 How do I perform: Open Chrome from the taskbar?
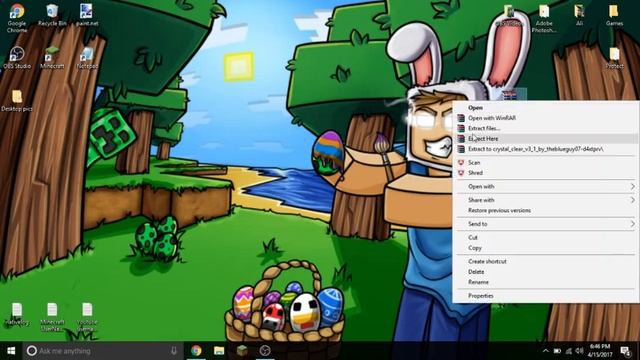pyautogui.click(x=196, y=351)
